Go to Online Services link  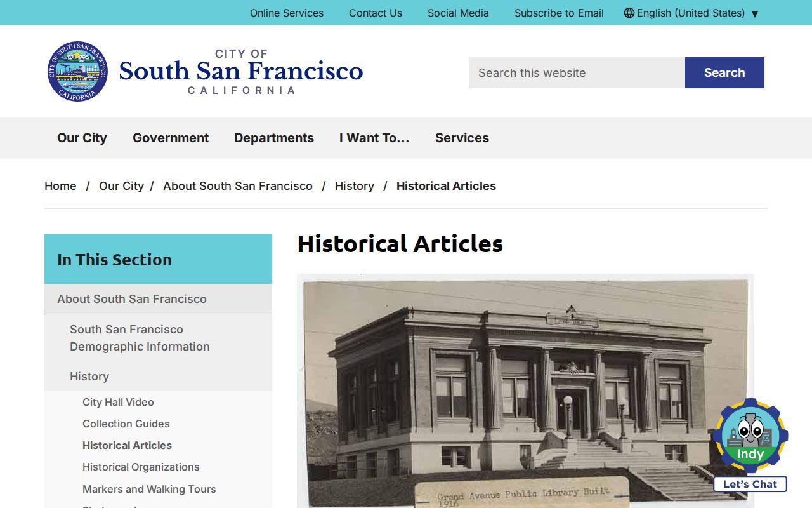point(287,13)
